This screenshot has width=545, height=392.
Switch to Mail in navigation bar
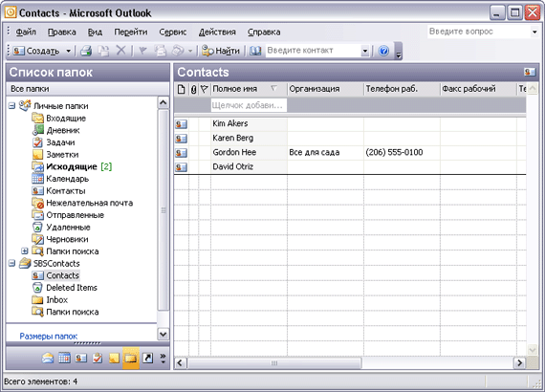(x=48, y=358)
